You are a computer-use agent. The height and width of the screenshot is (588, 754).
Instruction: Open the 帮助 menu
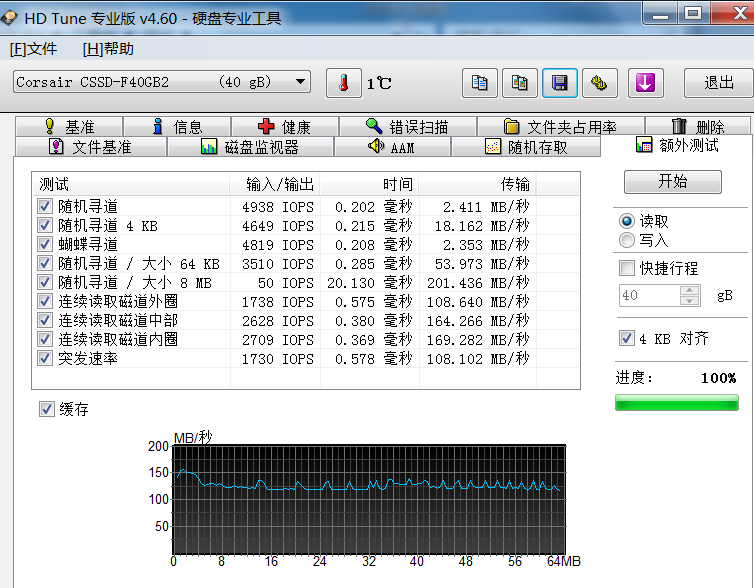point(107,49)
